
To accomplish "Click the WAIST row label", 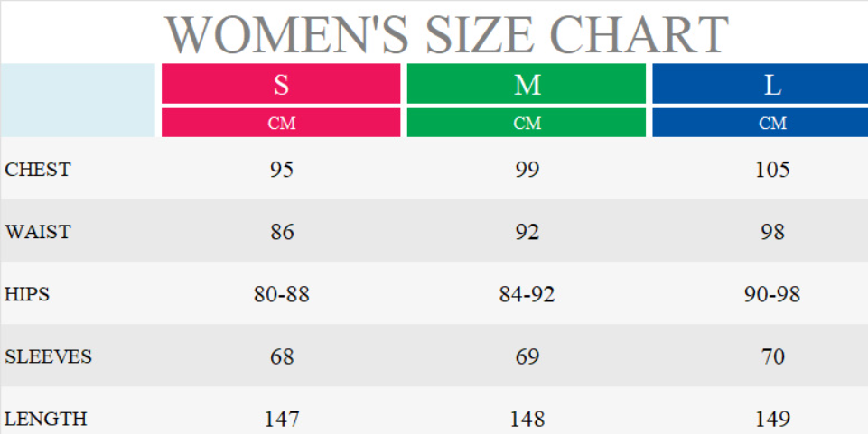I will [38, 232].
